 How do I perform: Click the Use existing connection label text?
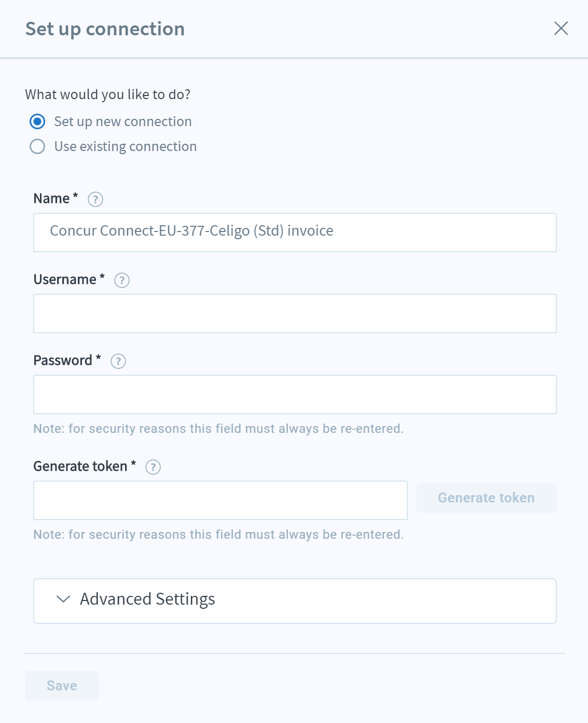coord(126,146)
